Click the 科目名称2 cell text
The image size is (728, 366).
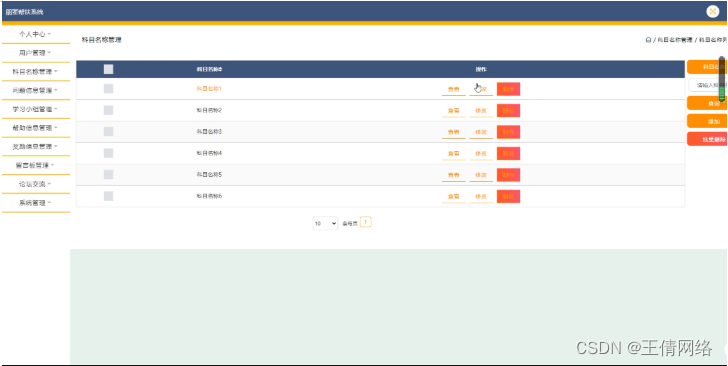(x=209, y=110)
